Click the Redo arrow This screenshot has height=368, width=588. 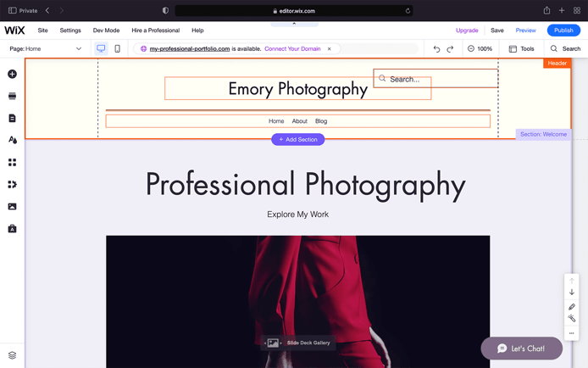click(450, 49)
